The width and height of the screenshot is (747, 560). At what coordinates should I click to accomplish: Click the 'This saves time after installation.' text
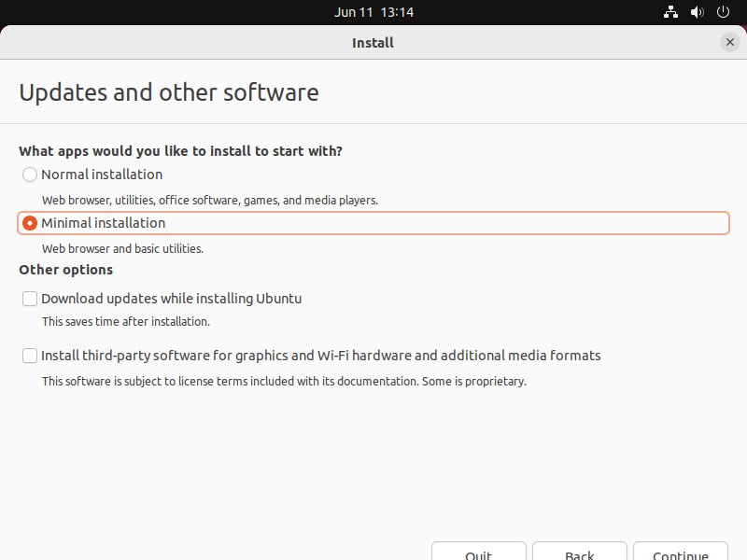point(126,321)
